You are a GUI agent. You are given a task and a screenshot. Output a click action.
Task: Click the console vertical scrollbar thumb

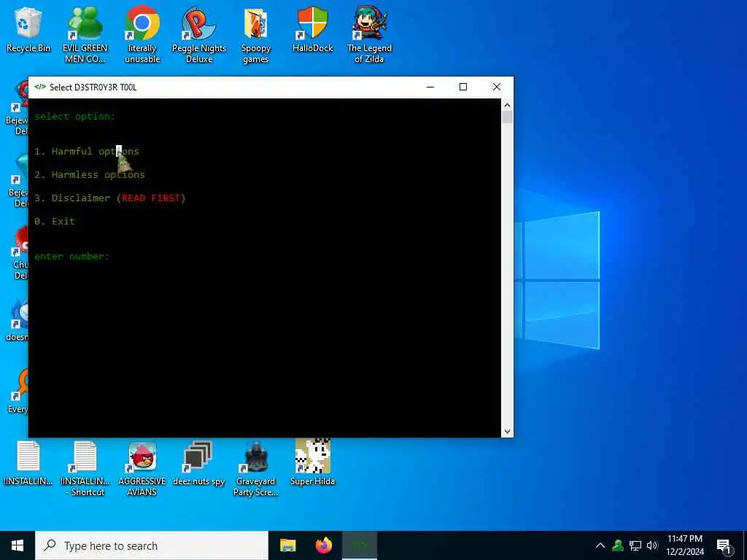507,117
